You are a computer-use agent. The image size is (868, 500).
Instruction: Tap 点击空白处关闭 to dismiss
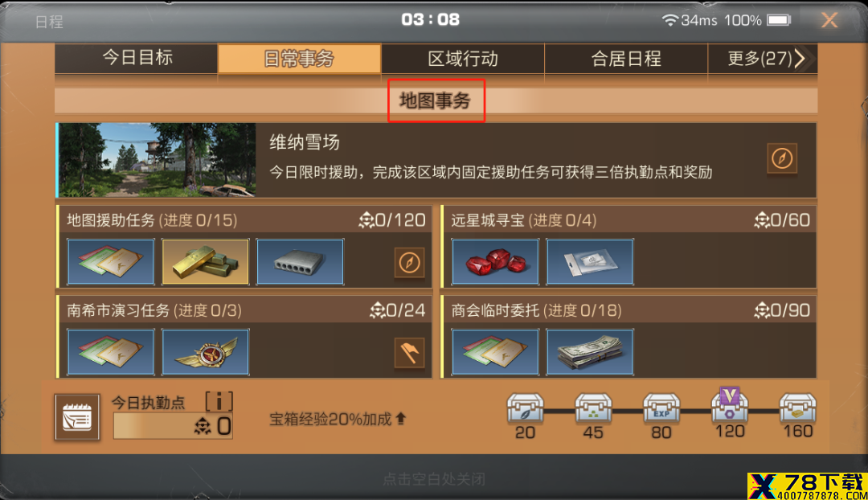click(434, 479)
